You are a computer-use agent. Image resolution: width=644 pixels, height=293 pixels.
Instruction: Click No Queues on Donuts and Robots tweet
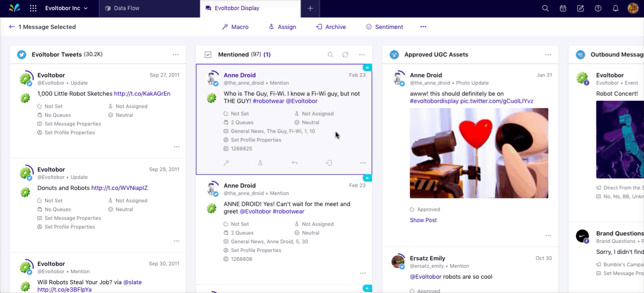pyautogui.click(x=54, y=209)
